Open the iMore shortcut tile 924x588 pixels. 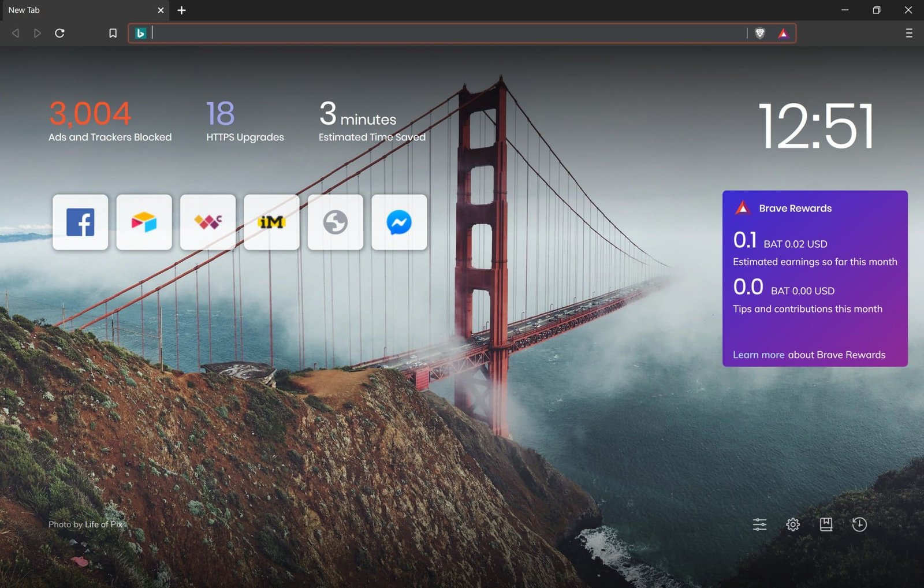pos(271,222)
